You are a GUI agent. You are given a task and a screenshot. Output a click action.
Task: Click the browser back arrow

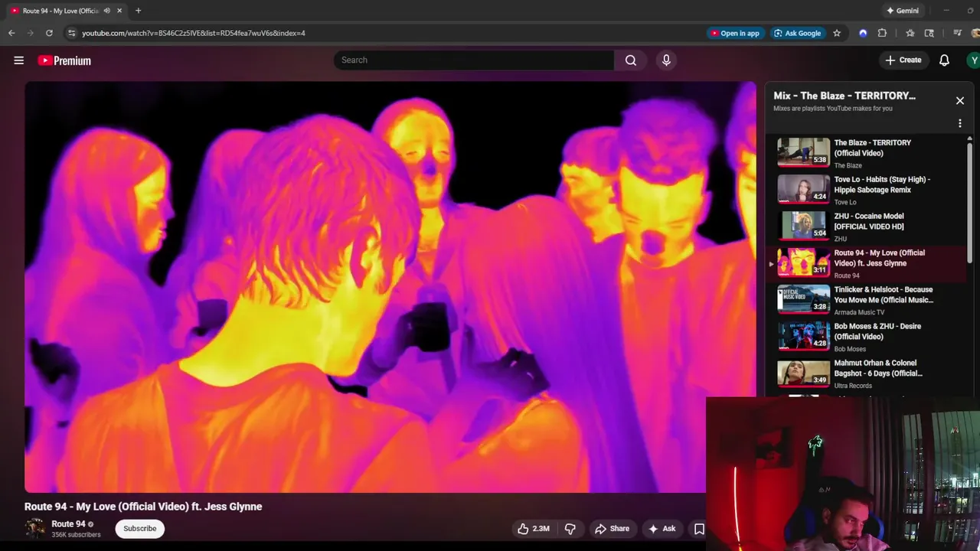pos(11,33)
